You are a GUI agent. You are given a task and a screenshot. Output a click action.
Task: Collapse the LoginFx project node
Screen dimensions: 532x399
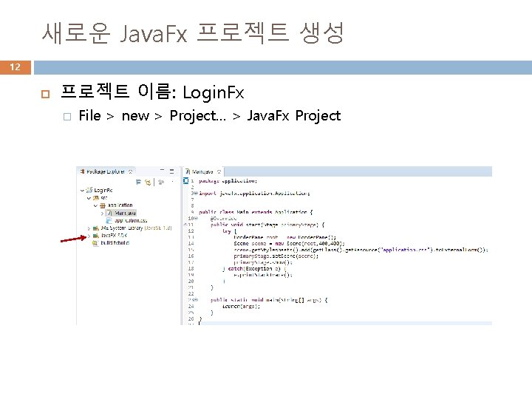[82, 191]
